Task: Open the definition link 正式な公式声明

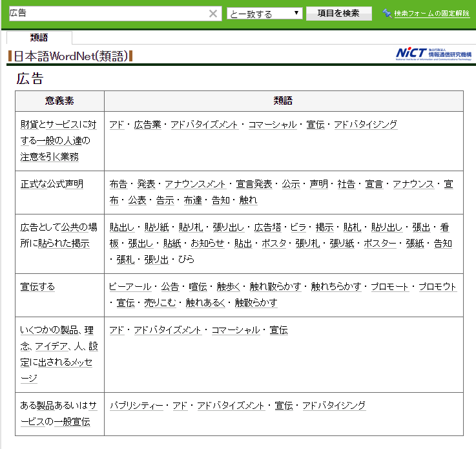Action: point(52,184)
